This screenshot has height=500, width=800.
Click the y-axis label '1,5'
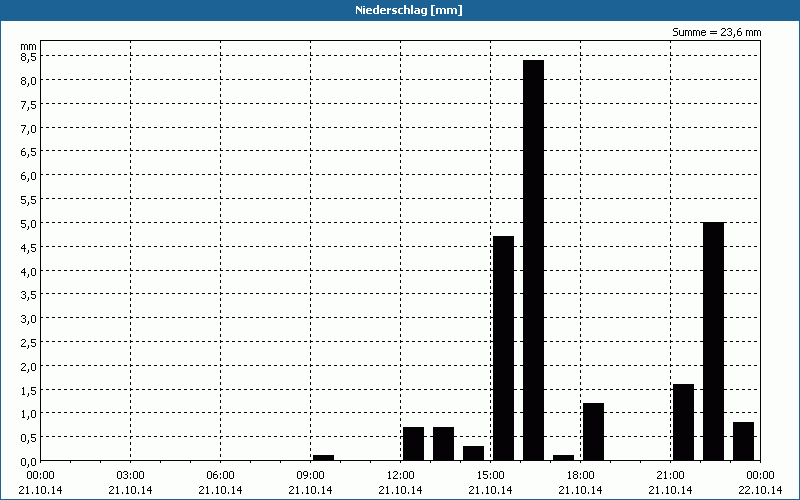28,390
